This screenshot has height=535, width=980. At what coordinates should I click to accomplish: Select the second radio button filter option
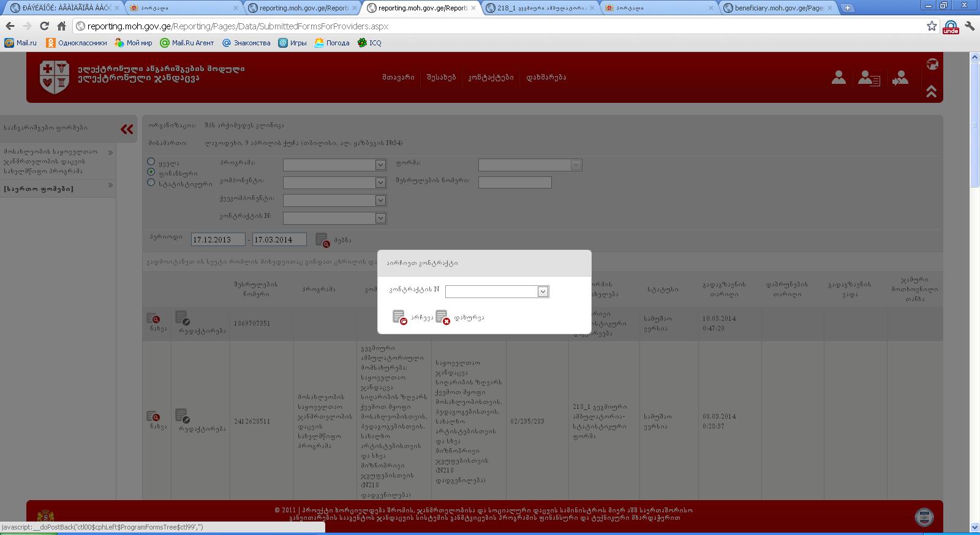tap(151, 172)
